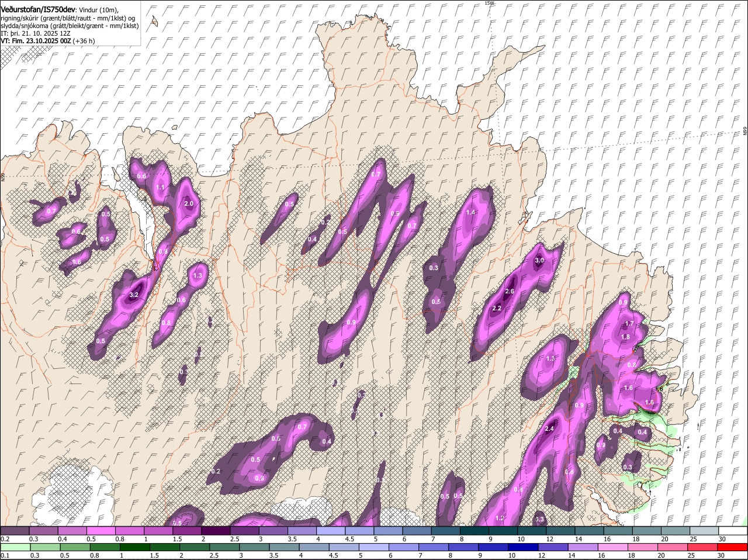This screenshot has height=560, width=748.
Task: Click the 3.0 precipitation value on the map
Action: tap(539, 260)
